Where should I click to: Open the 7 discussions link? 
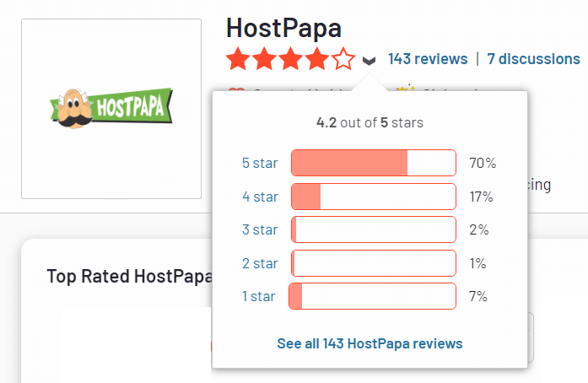click(533, 59)
